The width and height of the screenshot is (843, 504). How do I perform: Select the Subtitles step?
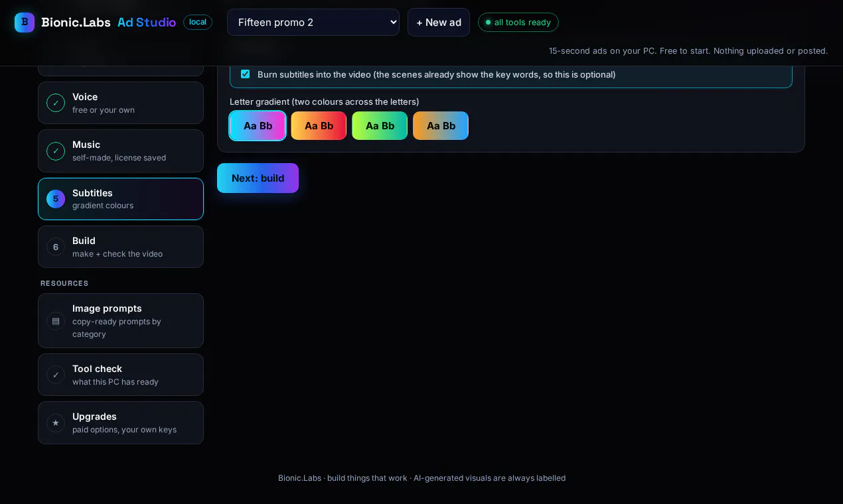click(x=121, y=199)
